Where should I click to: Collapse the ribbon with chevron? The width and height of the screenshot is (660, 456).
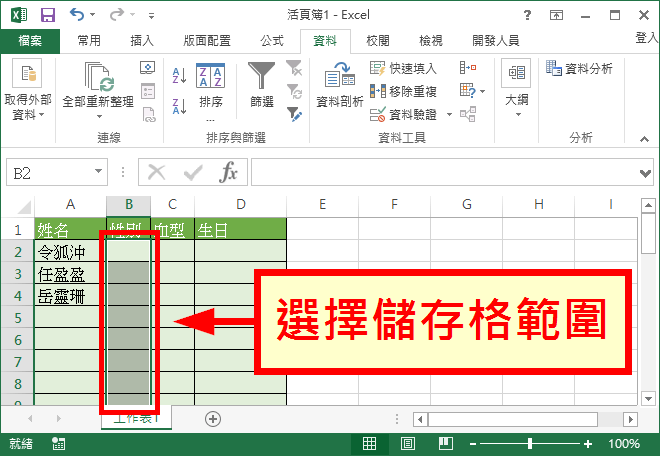(644, 139)
